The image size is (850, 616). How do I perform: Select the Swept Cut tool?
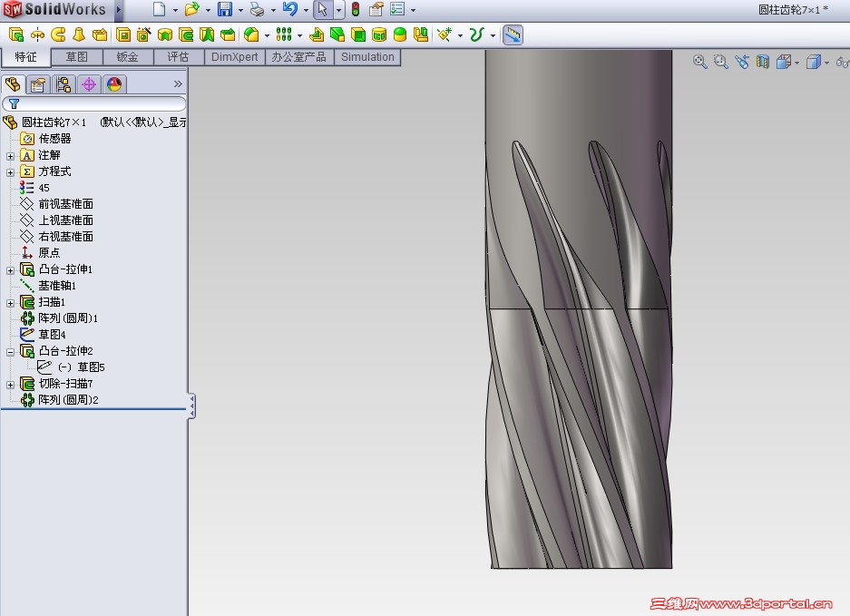186,35
